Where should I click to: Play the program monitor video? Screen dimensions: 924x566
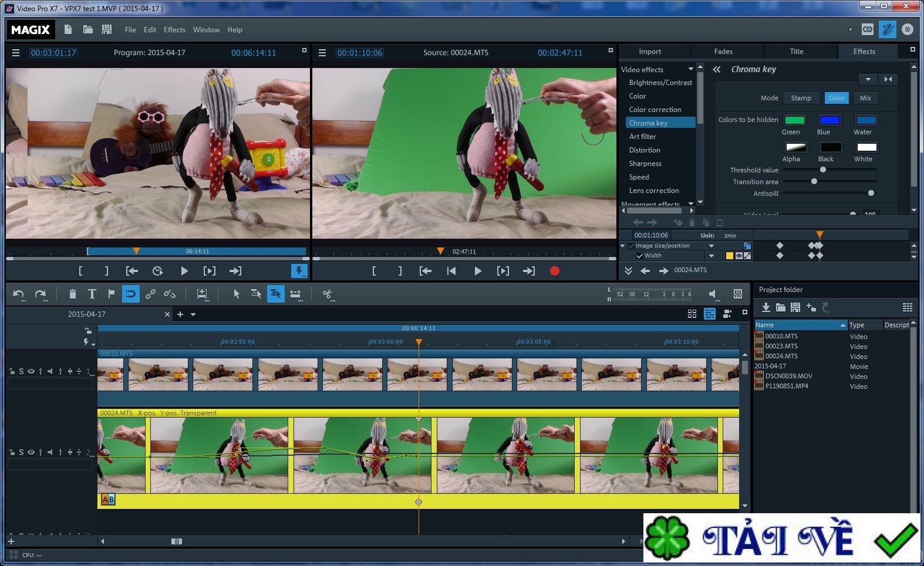tap(184, 271)
